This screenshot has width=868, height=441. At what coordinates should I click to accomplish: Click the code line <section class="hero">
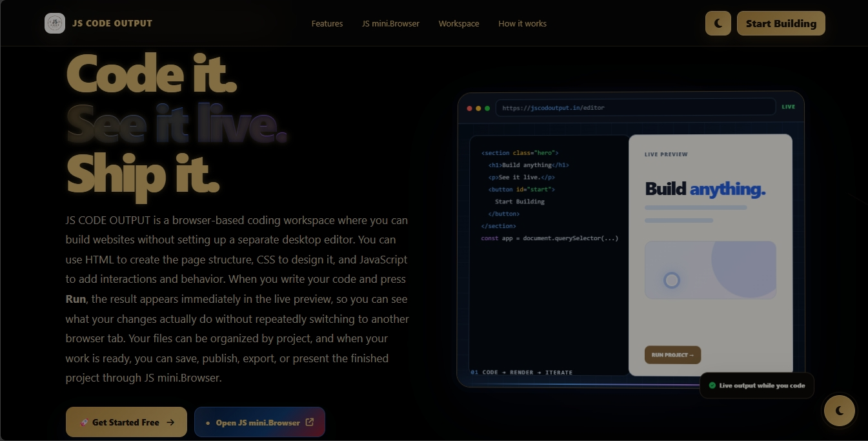(x=520, y=153)
